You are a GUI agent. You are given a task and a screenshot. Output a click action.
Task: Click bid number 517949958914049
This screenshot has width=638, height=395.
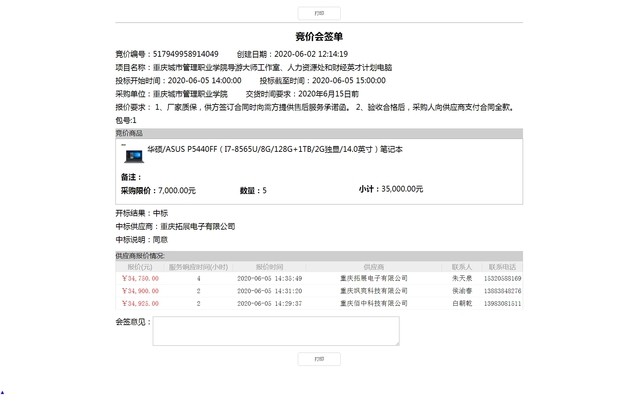point(186,54)
